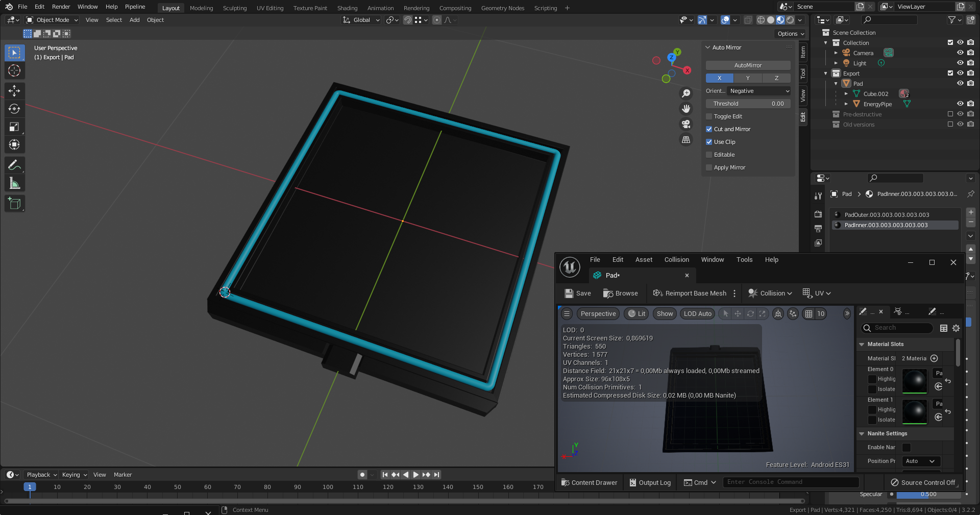Select the Measure tool

point(14,182)
